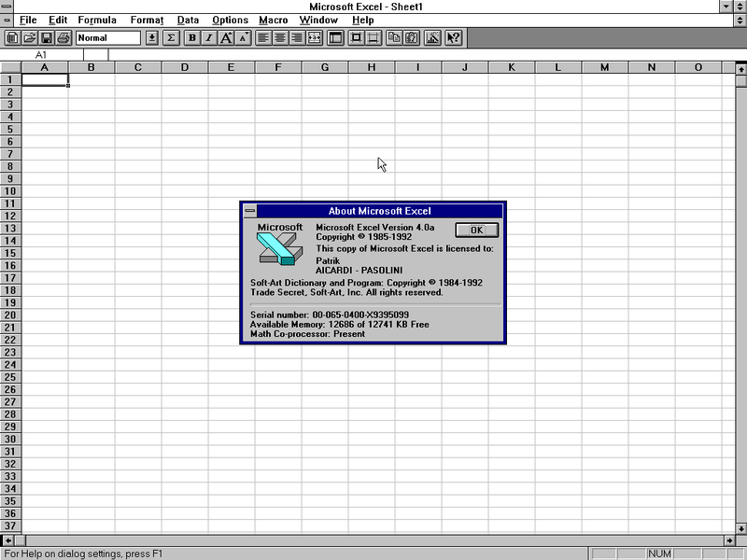Viewport: 747px width, 560px height.
Task: Launch the ChartWizard icon
Action: click(432, 38)
